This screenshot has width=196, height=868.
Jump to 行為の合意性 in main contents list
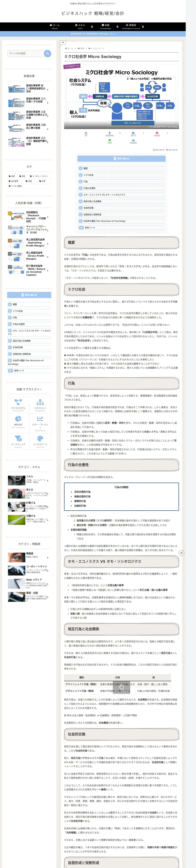tap(89, 188)
